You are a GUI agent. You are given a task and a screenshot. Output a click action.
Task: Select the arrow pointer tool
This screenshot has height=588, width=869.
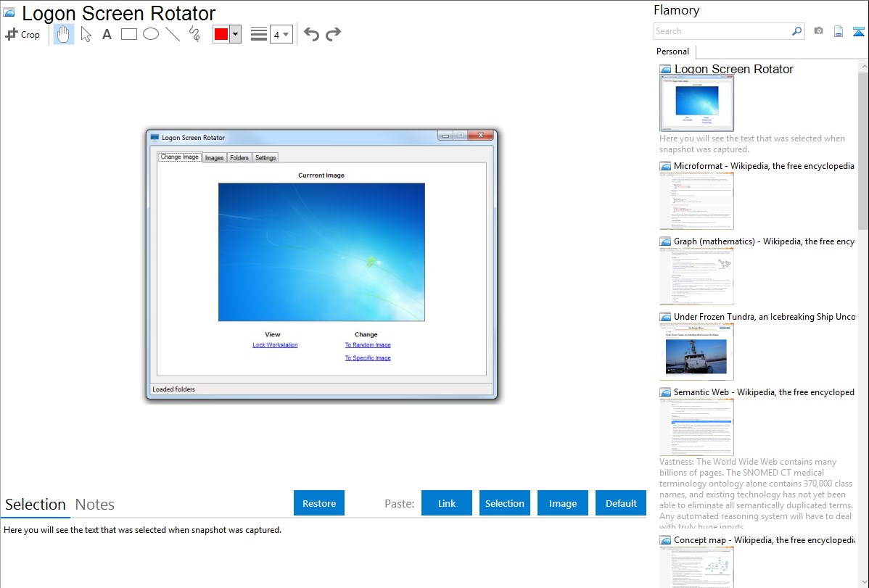coord(86,34)
